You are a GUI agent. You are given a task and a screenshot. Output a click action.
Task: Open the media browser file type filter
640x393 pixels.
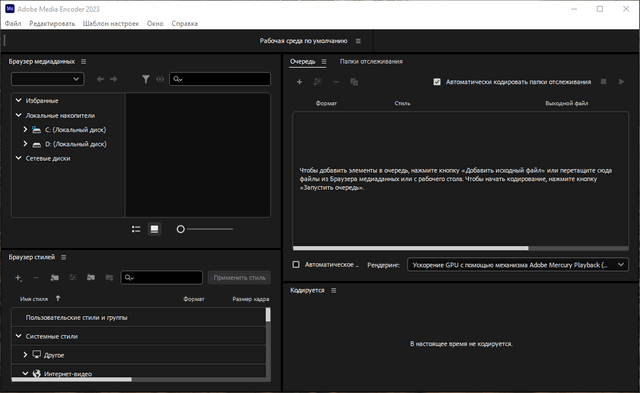(146, 79)
